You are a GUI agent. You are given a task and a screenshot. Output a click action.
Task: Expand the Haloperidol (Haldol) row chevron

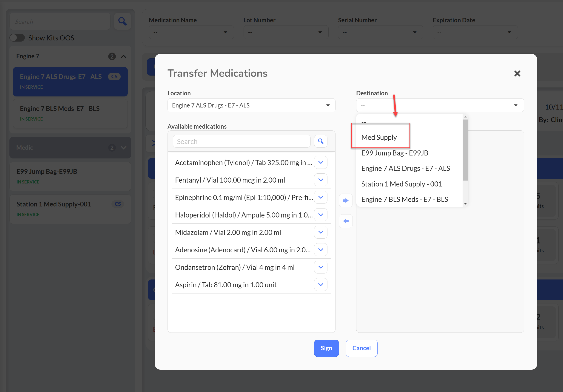(x=321, y=215)
